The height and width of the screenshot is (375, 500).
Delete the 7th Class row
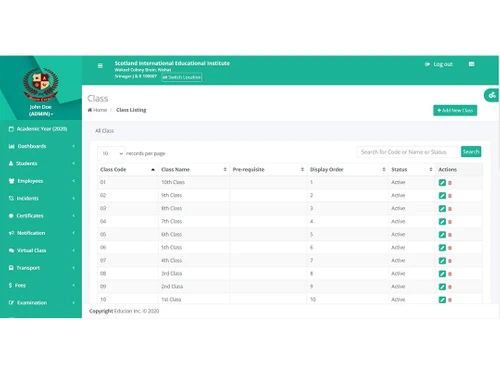click(x=450, y=222)
